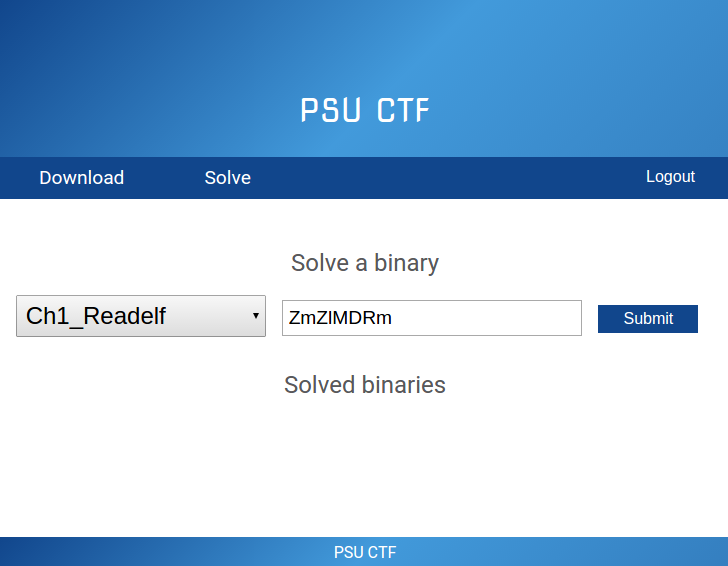The width and height of the screenshot is (728, 566).
Task: Expand the Ch1_Readelf binary selector
Action: 140,316
